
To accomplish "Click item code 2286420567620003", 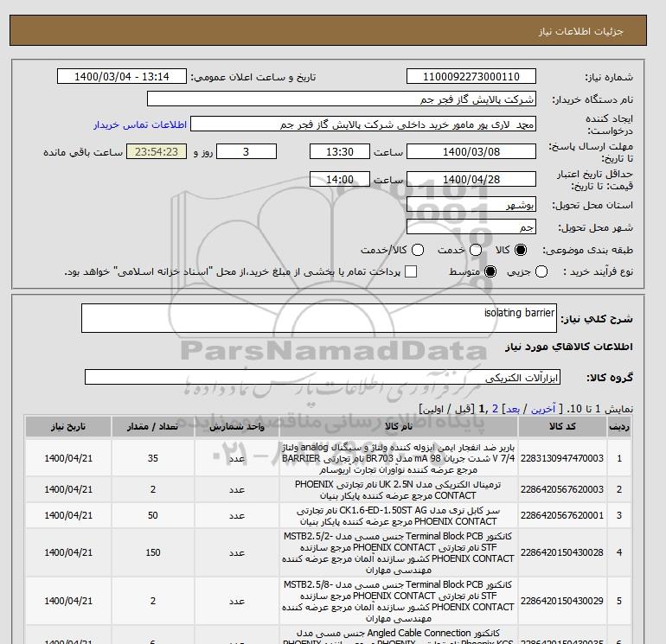I will tap(562, 489).
